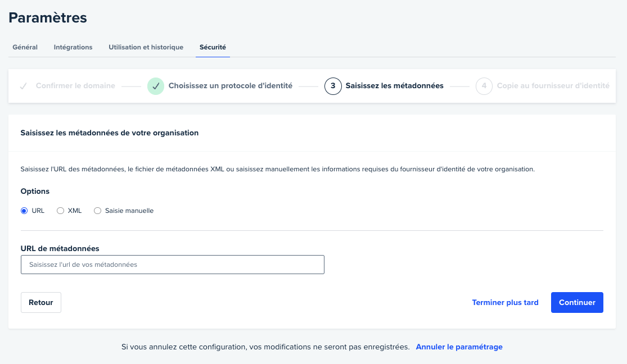Click the checkmark icon beside Confirmer le domaine
Screen dimensions: 627x364
pyautogui.click(x=24, y=86)
